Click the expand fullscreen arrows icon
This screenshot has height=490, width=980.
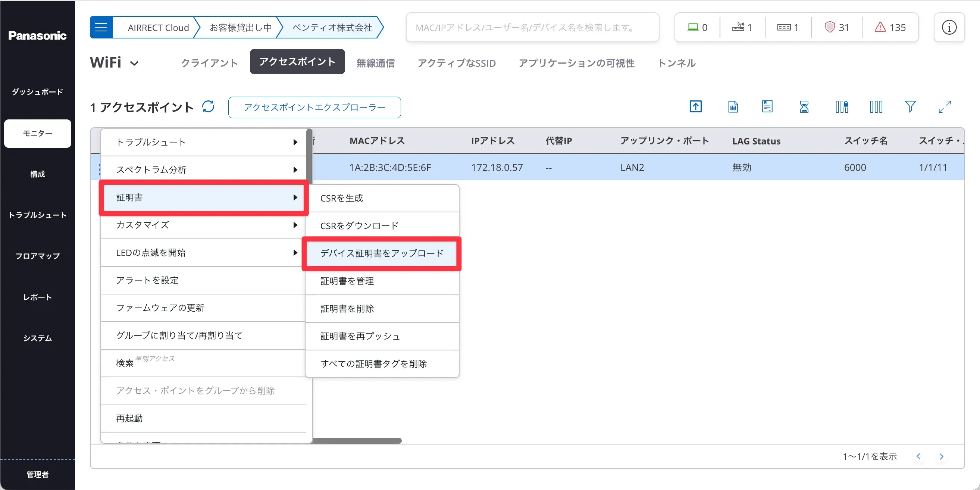tap(945, 107)
